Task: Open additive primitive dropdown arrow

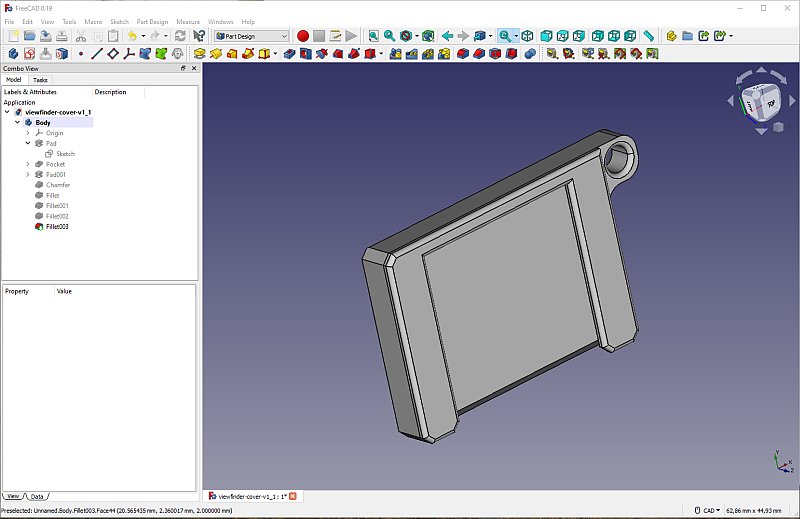Action: [275, 54]
